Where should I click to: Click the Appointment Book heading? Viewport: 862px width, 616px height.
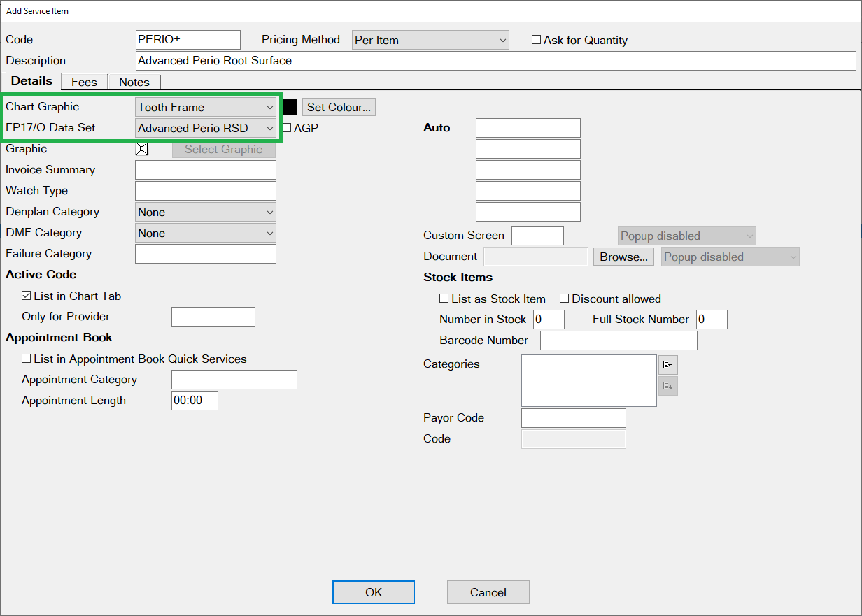[59, 338]
